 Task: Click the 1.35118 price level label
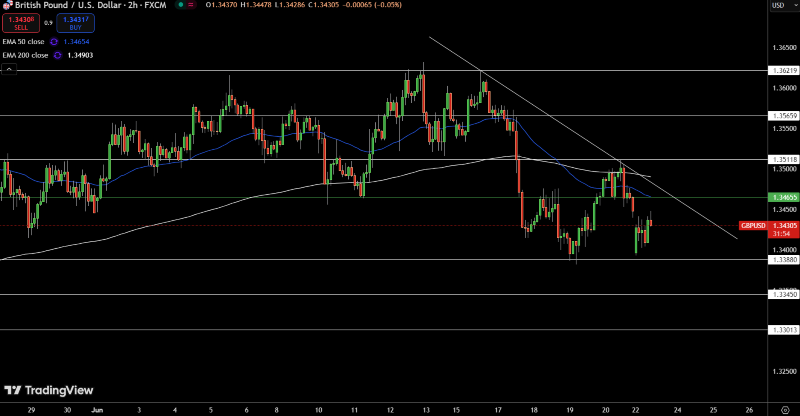point(783,160)
